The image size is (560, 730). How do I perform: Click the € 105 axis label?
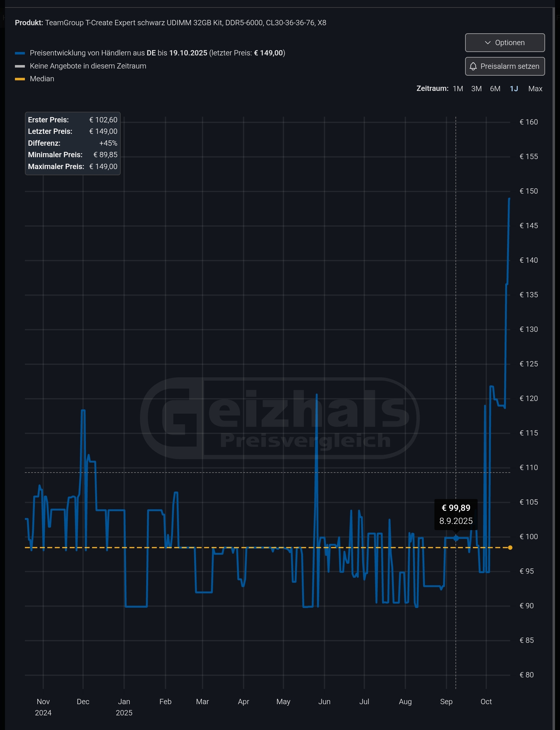coord(529,502)
